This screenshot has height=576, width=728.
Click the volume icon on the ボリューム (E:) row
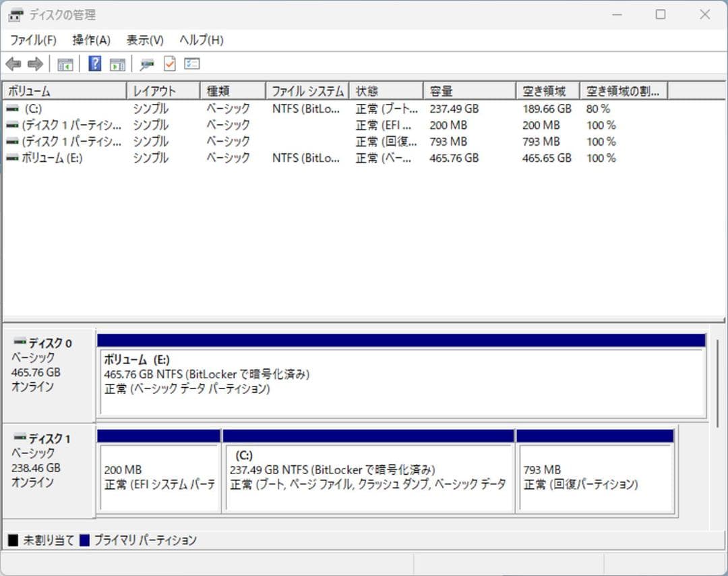(11, 158)
